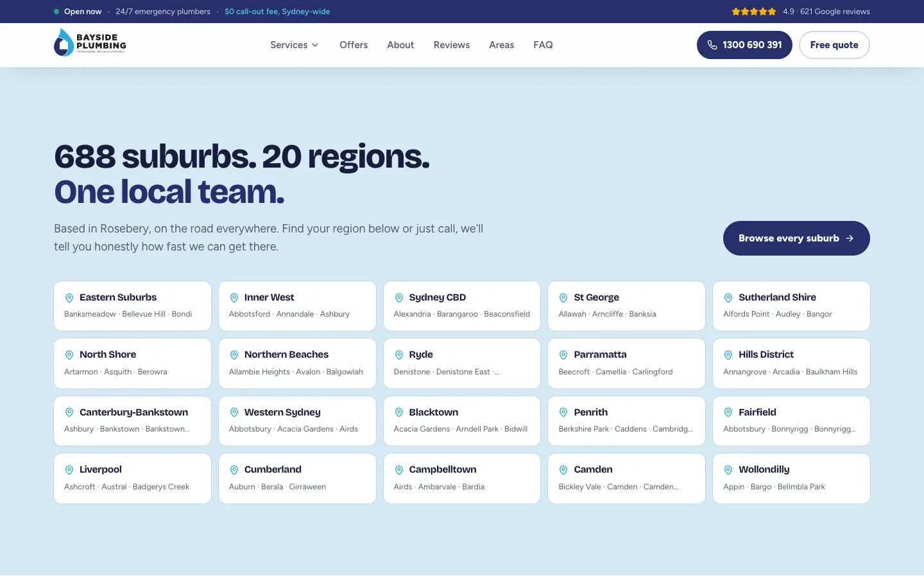Click the pin icon beside Inner West
This screenshot has height=578, width=924.
pos(234,297)
